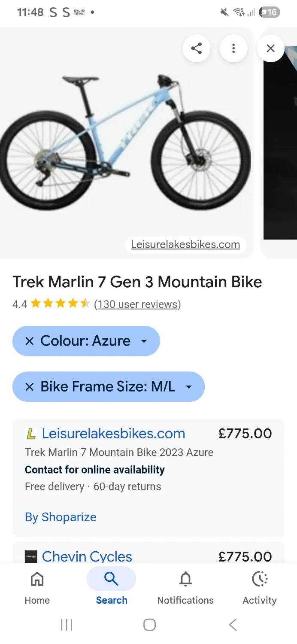Remove the Bike Frame Size filter
Viewport: 297px width, 644px height.
tap(29, 387)
